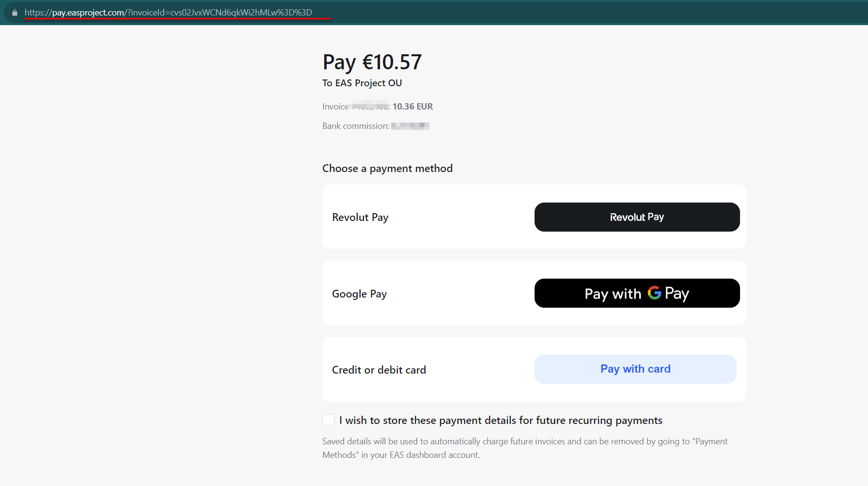Choose the Pay with card button

point(635,369)
